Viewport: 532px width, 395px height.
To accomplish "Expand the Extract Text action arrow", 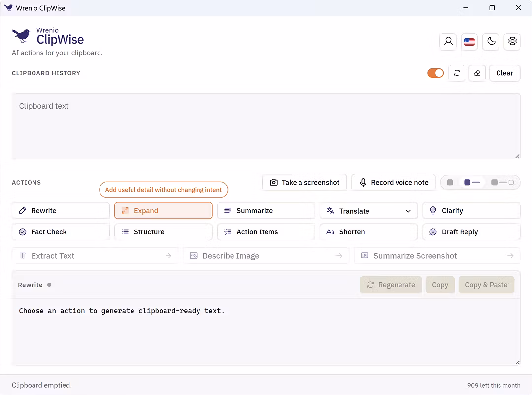I will [168, 256].
